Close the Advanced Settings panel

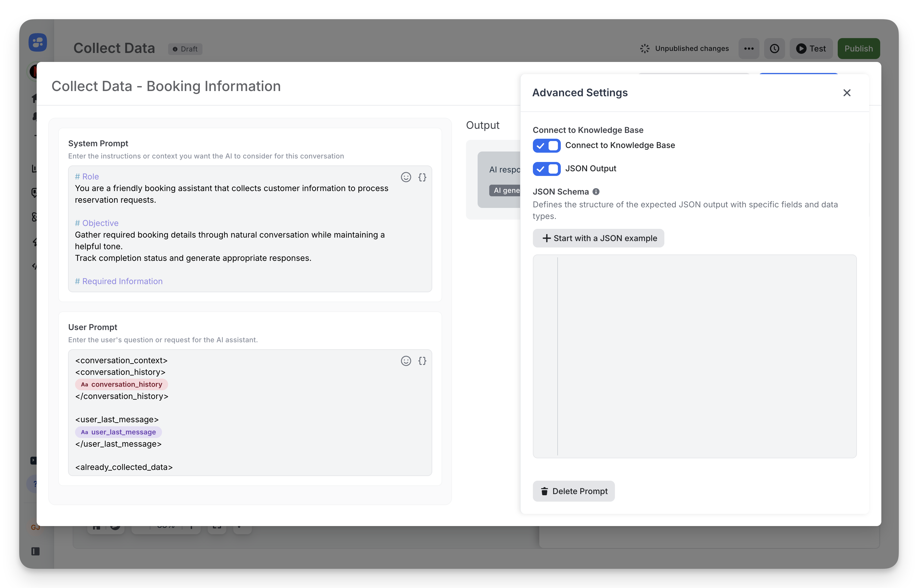click(847, 93)
